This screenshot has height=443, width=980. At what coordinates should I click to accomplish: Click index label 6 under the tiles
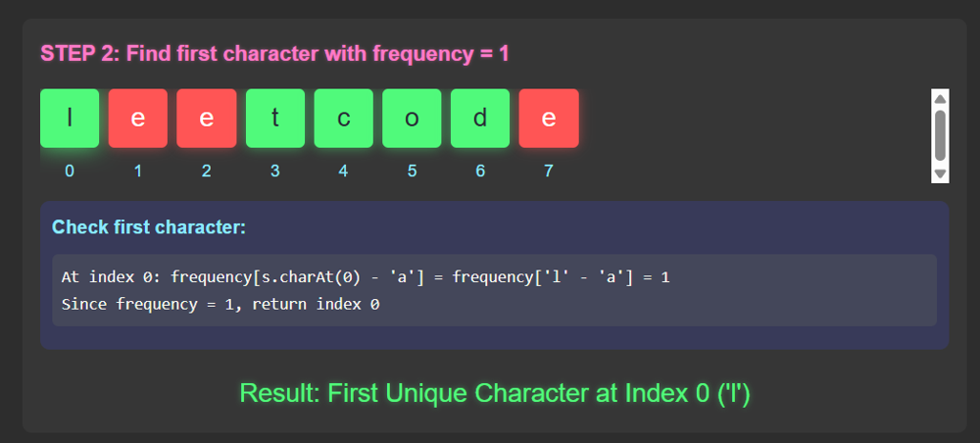[x=480, y=171]
